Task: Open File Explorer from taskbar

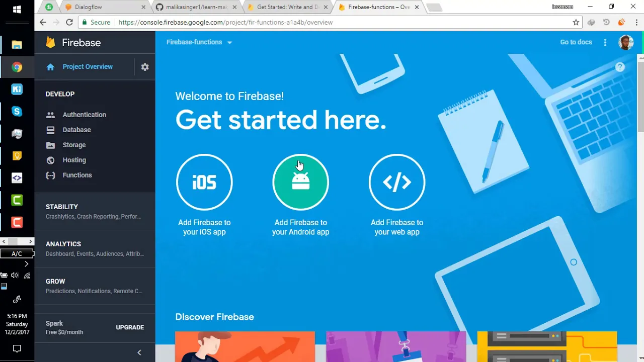Action: click(x=17, y=45)
